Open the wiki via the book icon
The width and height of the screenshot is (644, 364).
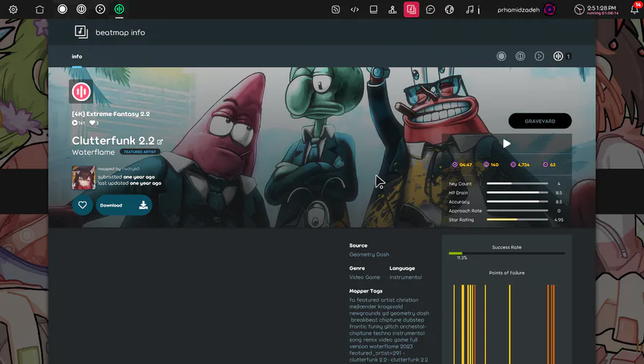(374, 9)
